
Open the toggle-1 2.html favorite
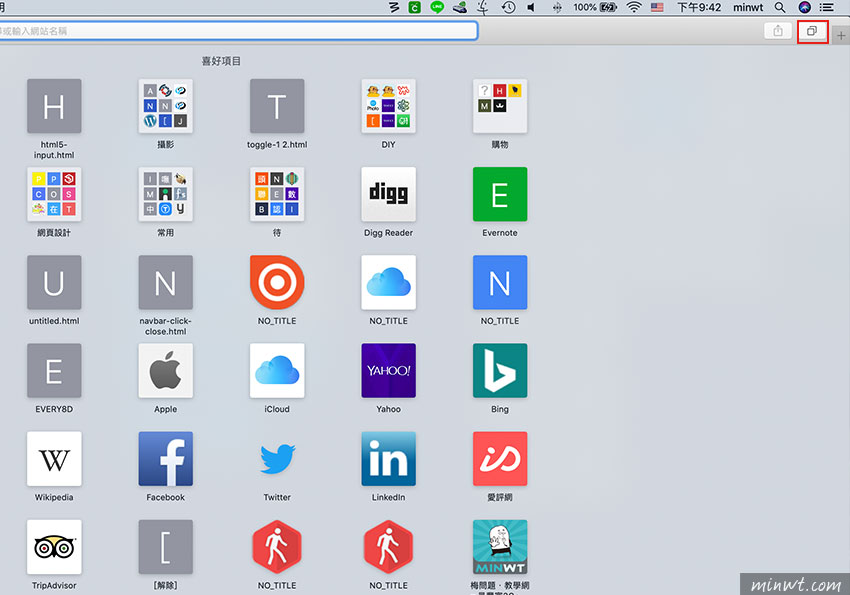click(x=277, y=106)
